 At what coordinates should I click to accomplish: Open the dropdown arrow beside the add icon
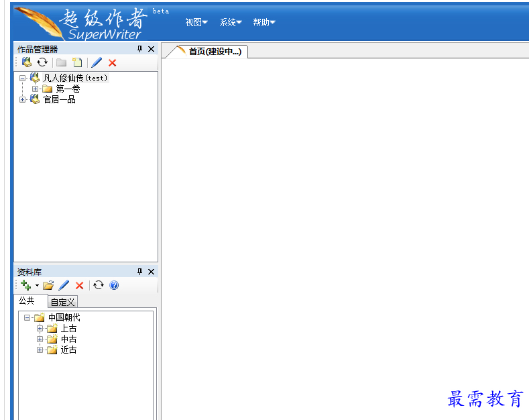coord(37,286)
